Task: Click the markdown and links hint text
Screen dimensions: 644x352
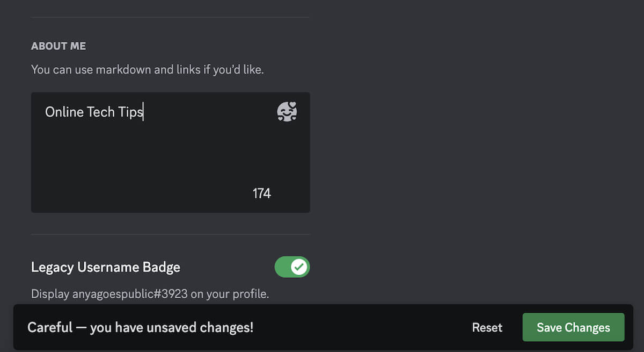Action: 147,69
